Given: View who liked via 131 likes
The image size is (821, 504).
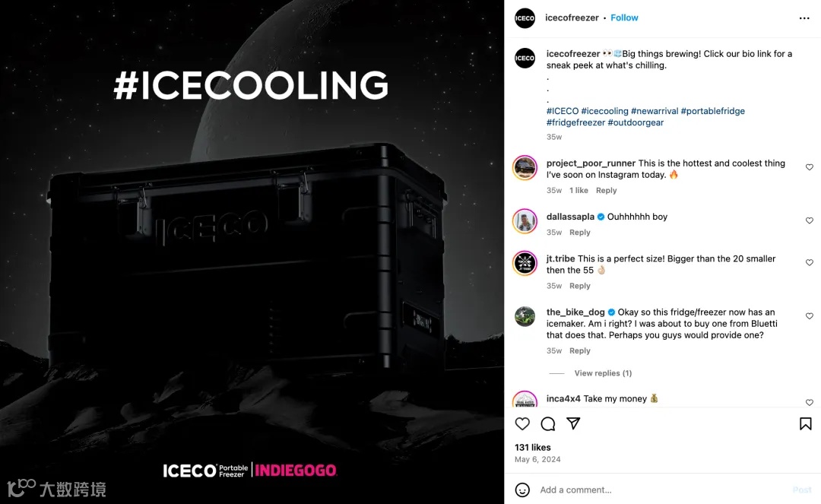Looking at the screenshot, I should 532,448.
